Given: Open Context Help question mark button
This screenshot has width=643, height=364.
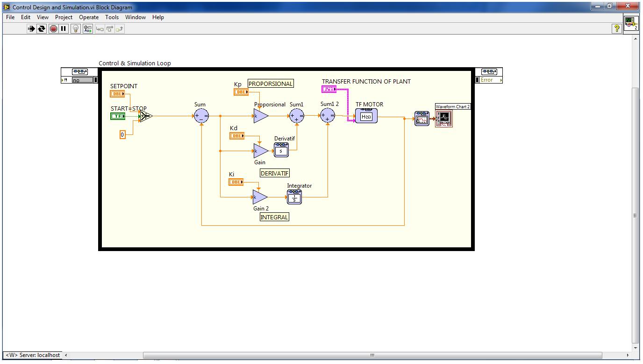Looking at the screenshot, I should click(617, 28).
